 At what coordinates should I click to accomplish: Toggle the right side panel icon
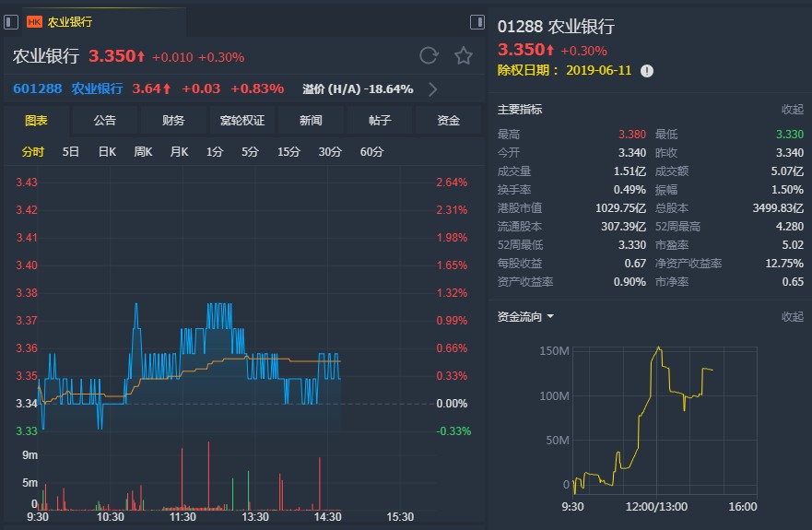(477, 22)
